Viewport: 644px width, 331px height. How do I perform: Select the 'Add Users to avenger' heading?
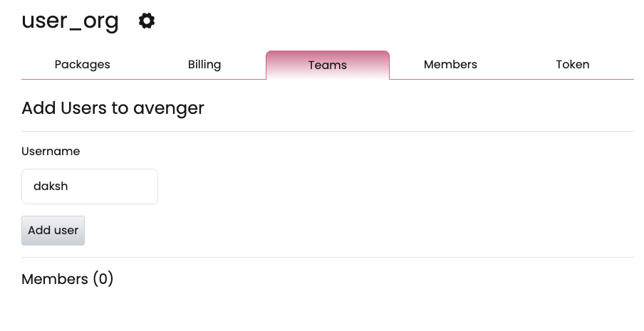[113, 108]
